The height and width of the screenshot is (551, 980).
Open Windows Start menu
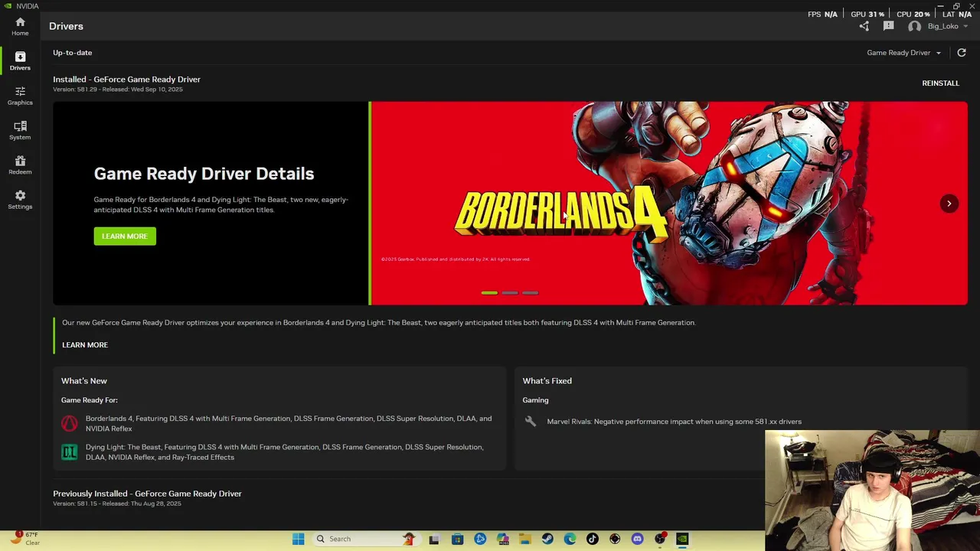[298, 539]
